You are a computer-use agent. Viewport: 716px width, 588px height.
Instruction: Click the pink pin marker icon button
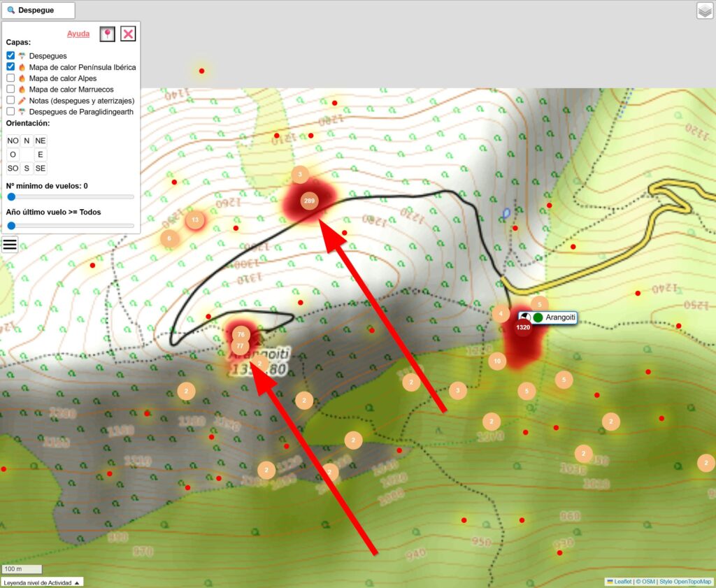[x=107, y=34]
